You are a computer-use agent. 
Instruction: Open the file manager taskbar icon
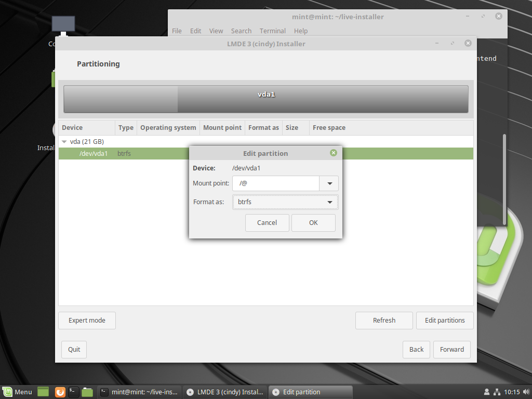point(87,392)
